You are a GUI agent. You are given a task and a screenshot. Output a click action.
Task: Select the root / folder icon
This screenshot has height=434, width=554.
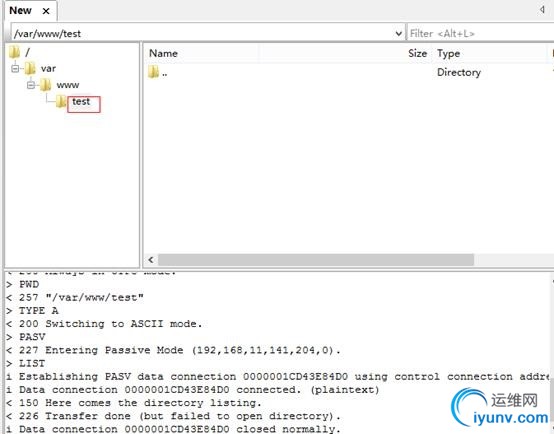(x=15, y=52)
